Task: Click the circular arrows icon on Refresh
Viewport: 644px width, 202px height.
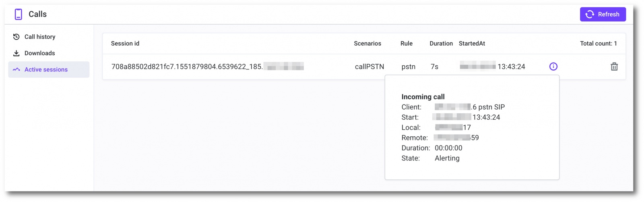Action: pos(590,15)
